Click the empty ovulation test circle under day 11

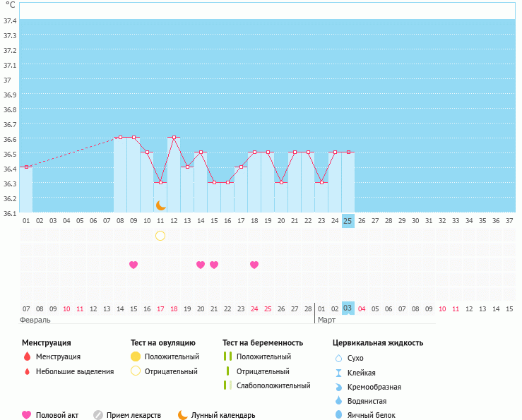tap(160, 235)
